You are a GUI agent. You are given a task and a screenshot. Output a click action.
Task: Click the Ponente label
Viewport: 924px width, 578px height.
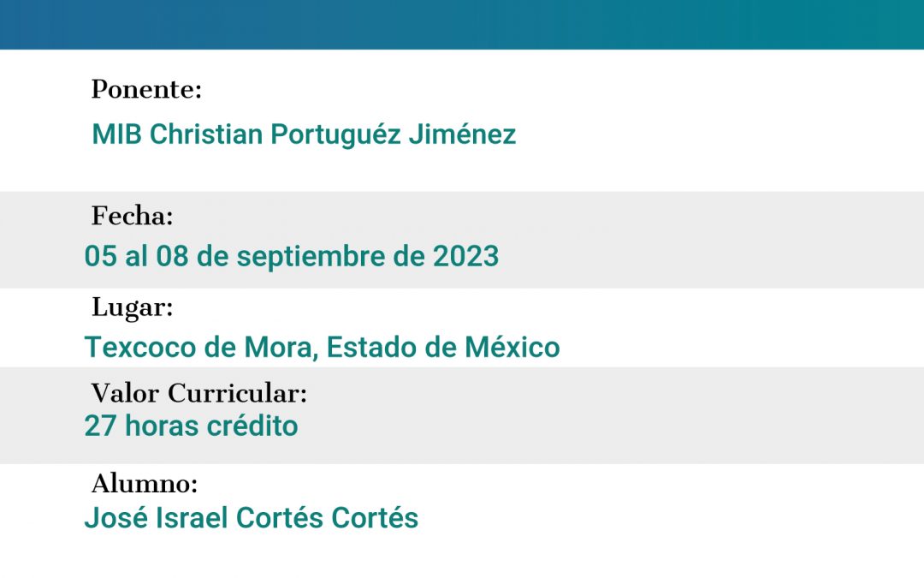point(146,90)
